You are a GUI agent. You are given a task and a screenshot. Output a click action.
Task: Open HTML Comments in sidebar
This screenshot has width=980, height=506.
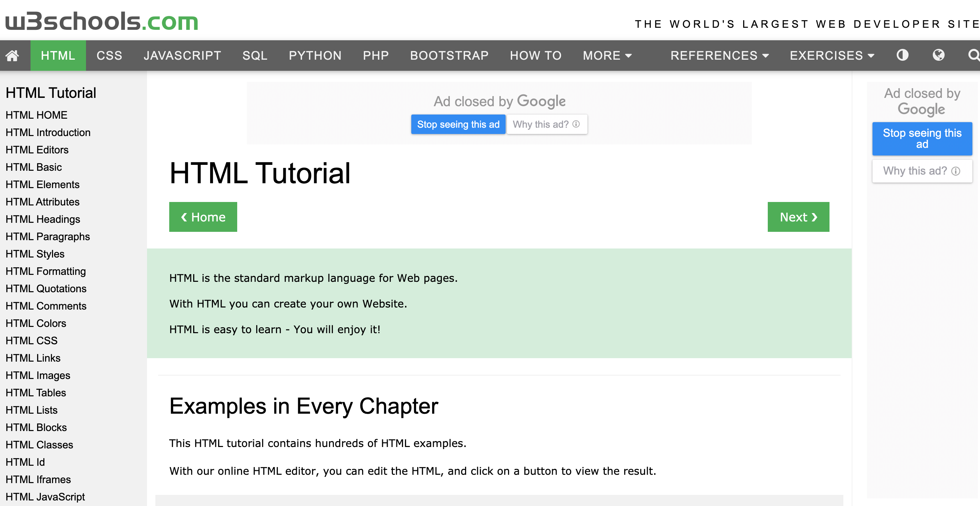pos(46,306)
